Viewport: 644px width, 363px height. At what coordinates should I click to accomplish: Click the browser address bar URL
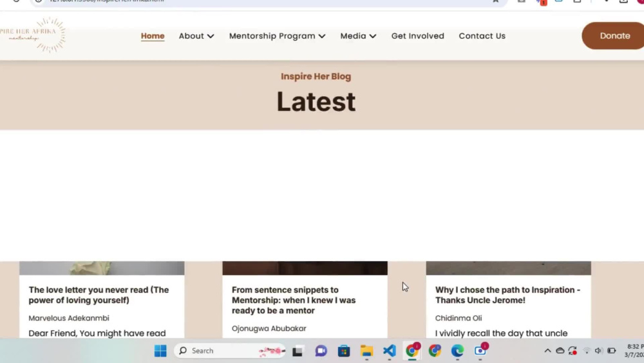[107, 1]
